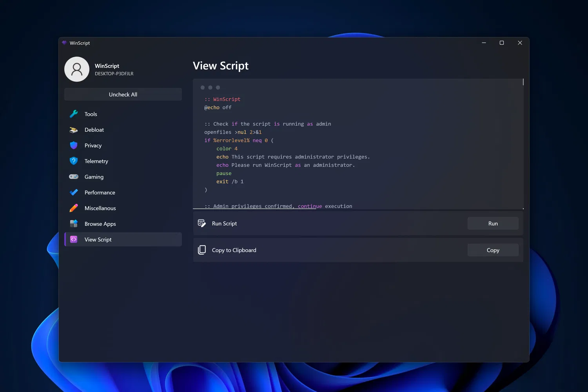588x392 pixels.
Task: Click the "openfiles >nul 2>&1" line
Action: (233, 132)
